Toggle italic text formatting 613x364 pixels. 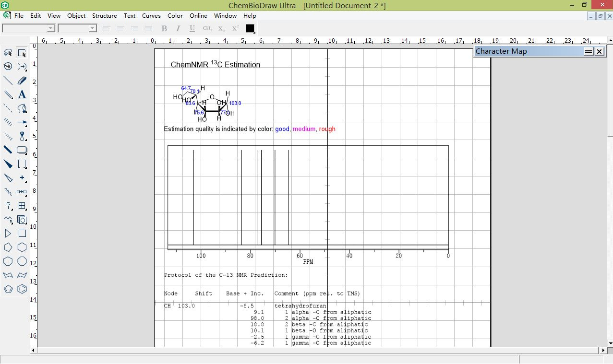(x=178, y=28)
